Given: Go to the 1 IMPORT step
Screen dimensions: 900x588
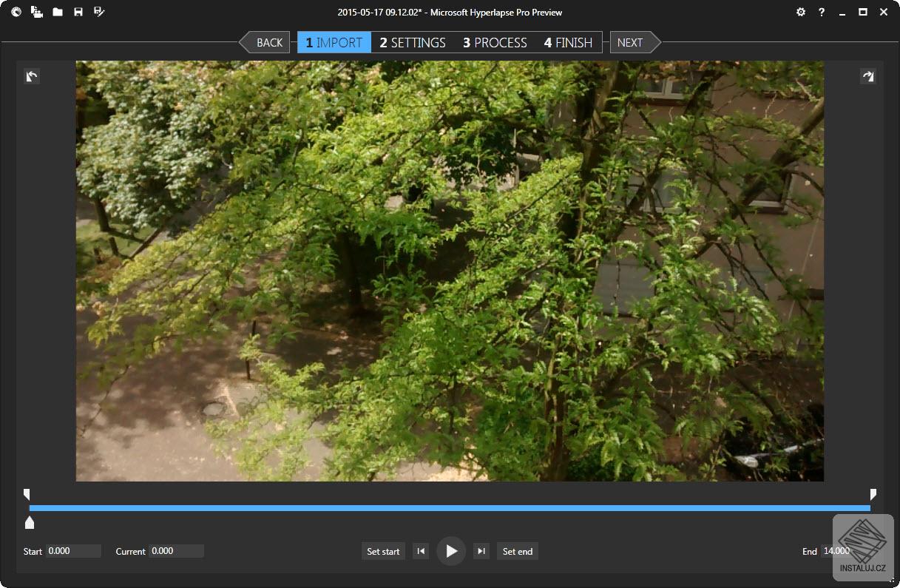Looking at the screenshot, I should tap(334, 42).
